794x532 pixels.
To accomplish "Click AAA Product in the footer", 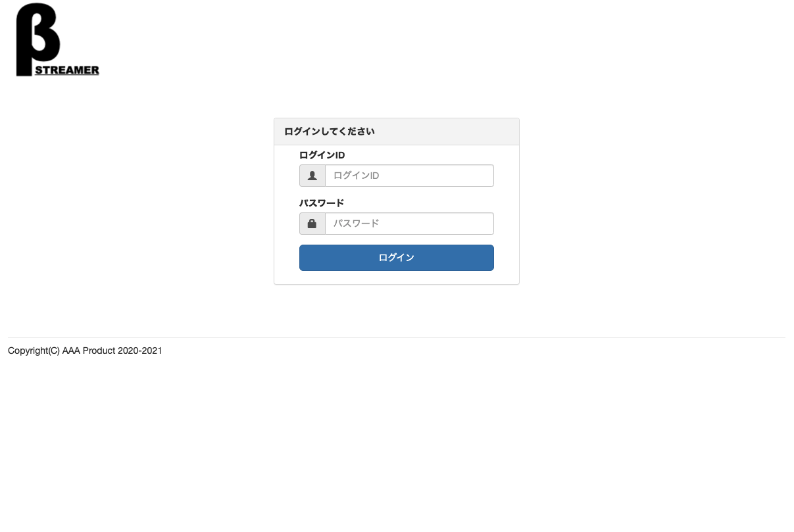I will 89,351.
